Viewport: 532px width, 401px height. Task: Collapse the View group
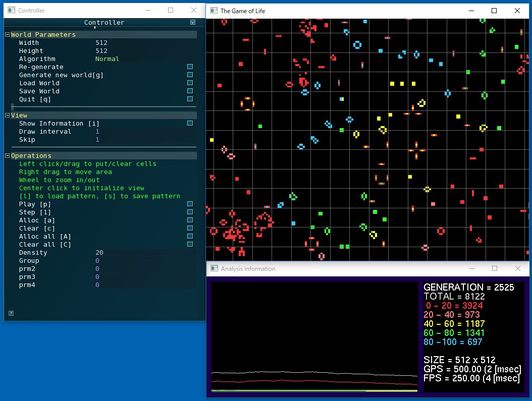[x=8, y=116]
